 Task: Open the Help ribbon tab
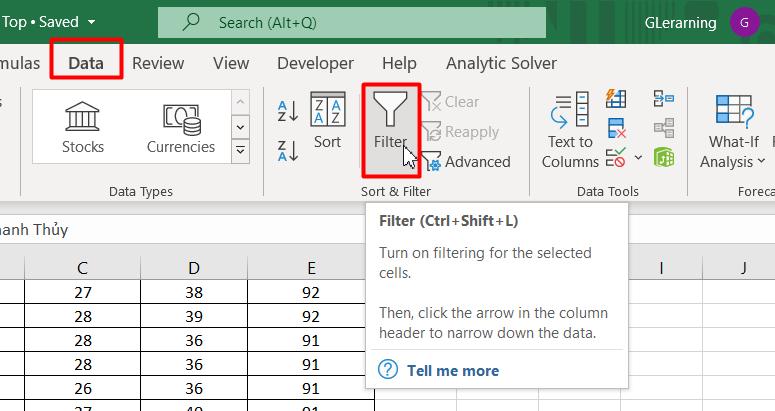[x=399, y=63]
